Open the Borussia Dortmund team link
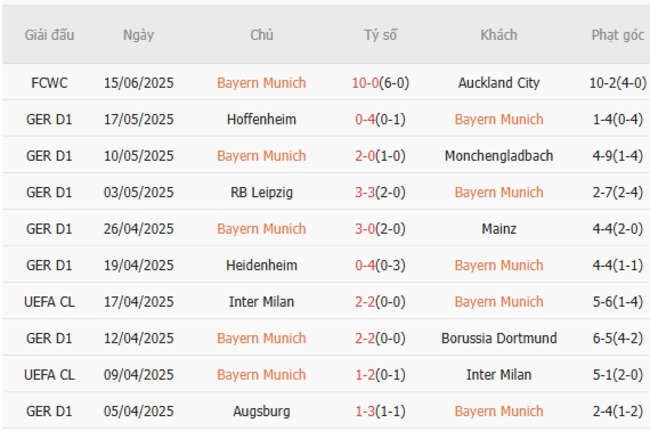The image size is (650, 431). [498, 338]
